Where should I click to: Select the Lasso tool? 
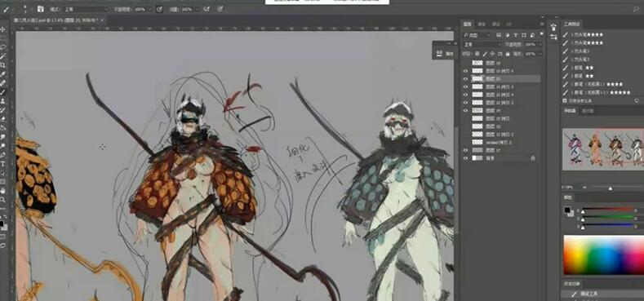click(x=3, y=47)
